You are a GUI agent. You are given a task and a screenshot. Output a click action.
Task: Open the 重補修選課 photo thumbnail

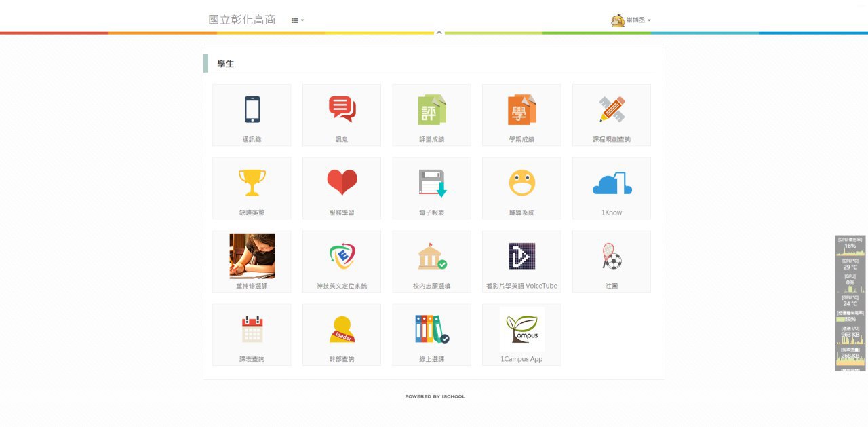[x=252, y=256]
